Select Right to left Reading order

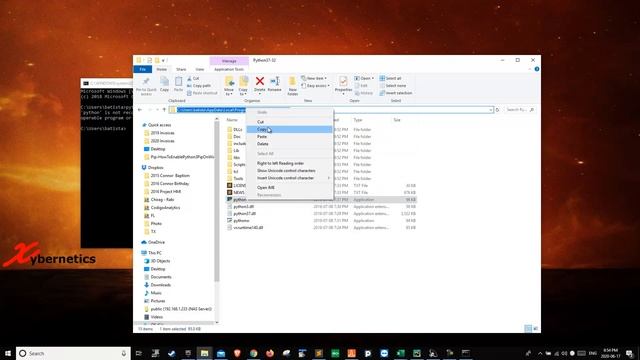pyautogui.click(x=289, y=163)
